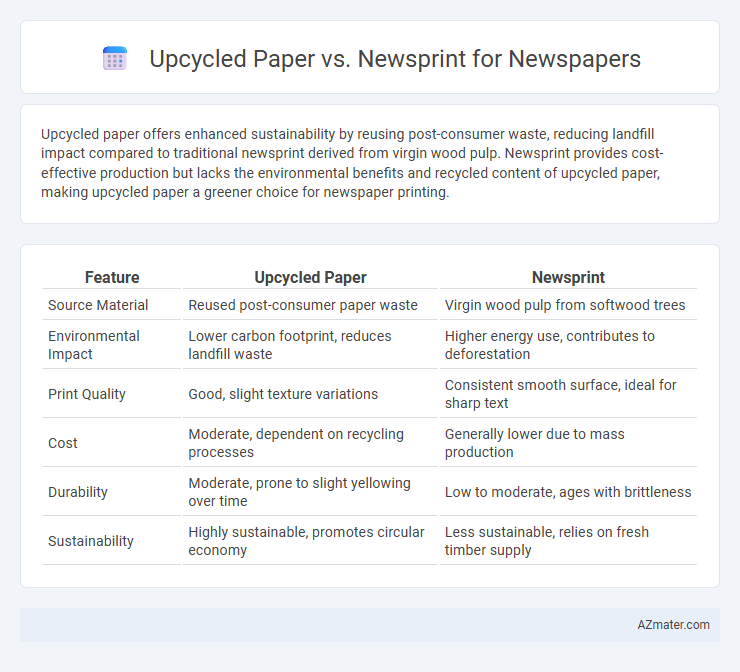Click 'Consistent smooth surface, ideal for sharp text' cell
The height and width of the screenshot is (672, 740).
coord(561,394)
